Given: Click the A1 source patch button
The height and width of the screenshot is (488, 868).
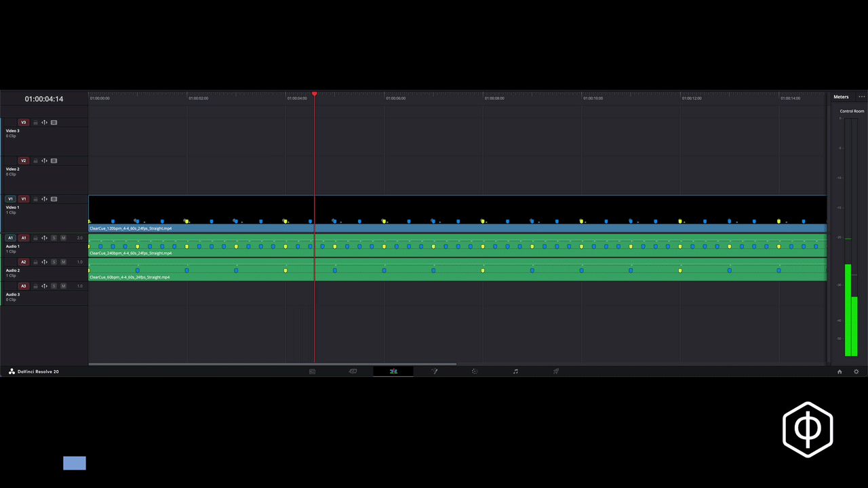Looking at the screenshot, I should pos(10,238).
